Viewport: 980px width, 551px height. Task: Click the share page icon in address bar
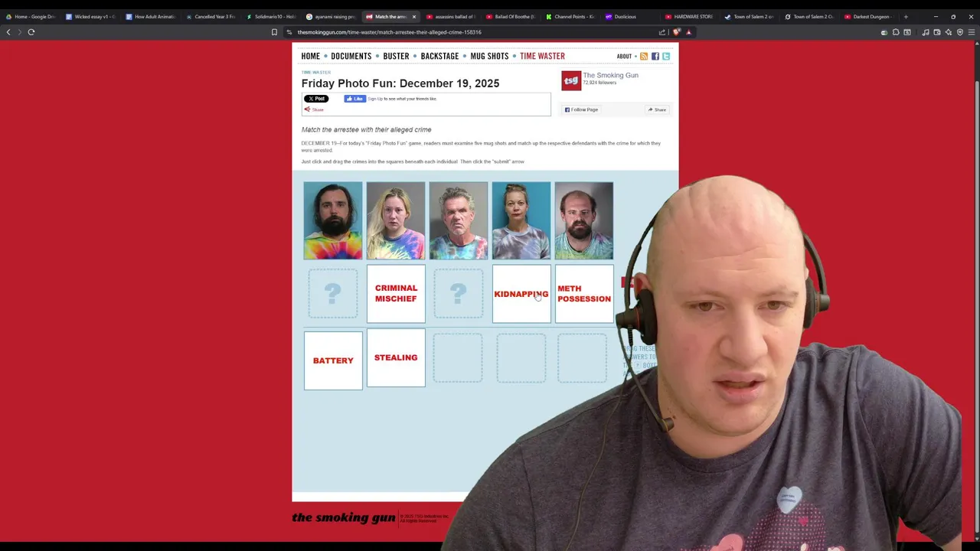click(x=661, y=32)
